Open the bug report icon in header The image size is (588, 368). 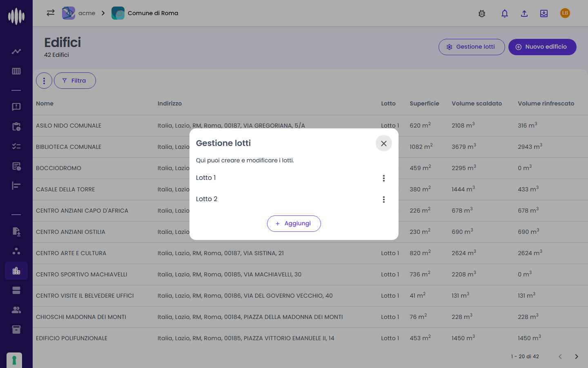point(482,13)
